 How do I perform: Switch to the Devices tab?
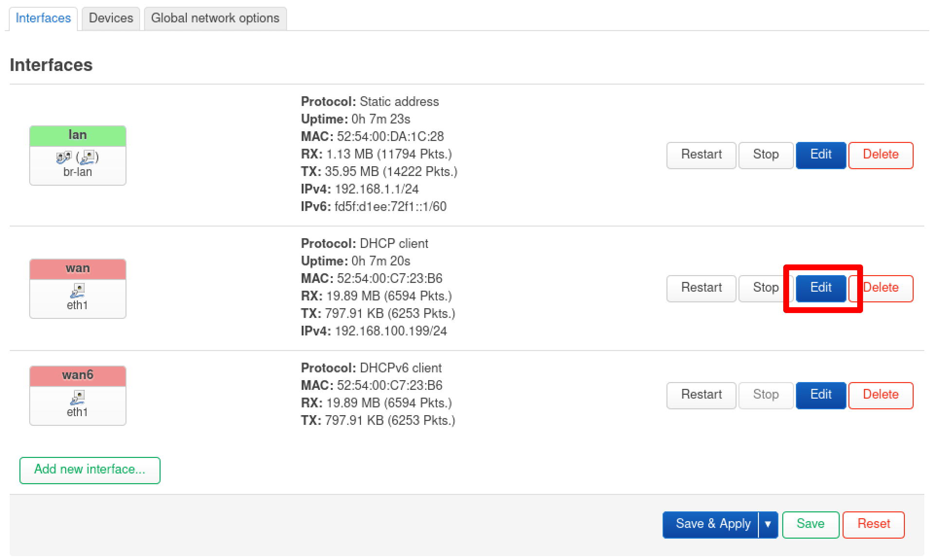(x=111, y=18)
